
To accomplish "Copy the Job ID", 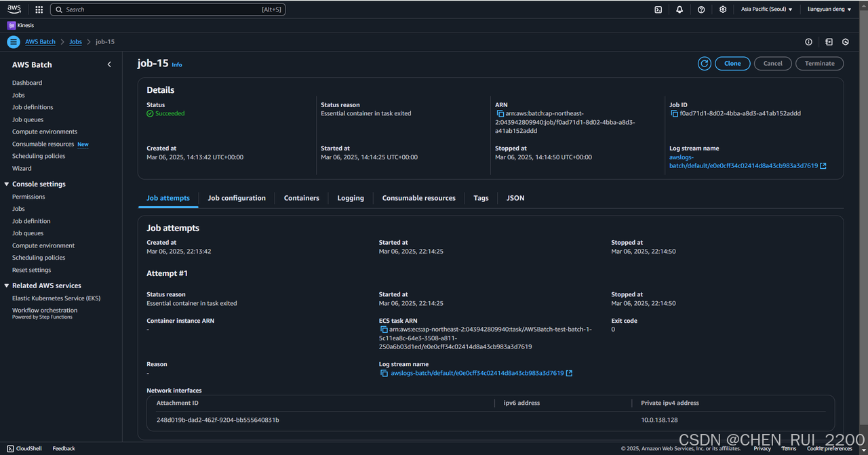I will pyautogui.click(x=674, y=114).
